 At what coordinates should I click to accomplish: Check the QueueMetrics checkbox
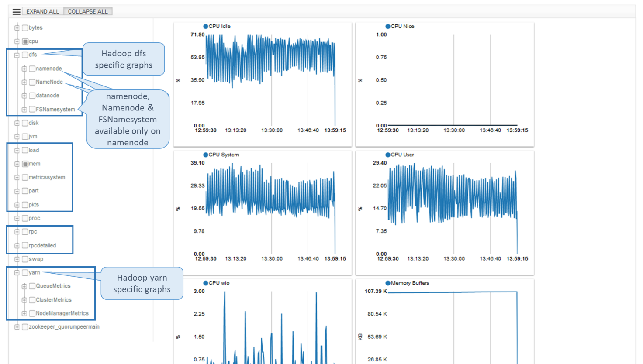32,286
